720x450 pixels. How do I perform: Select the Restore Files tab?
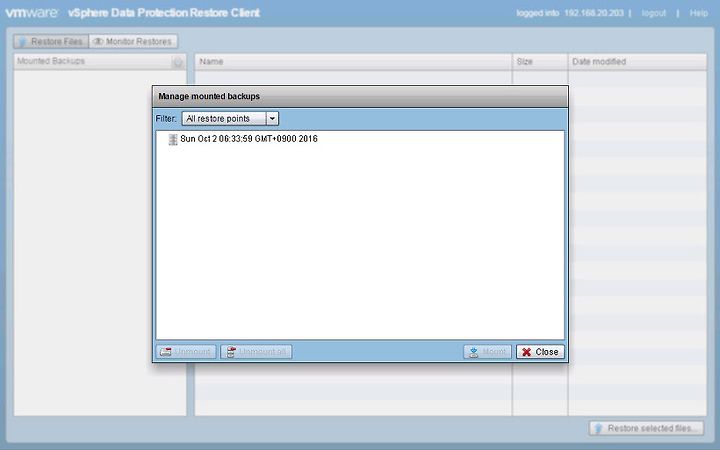click(x=51, y=41)
